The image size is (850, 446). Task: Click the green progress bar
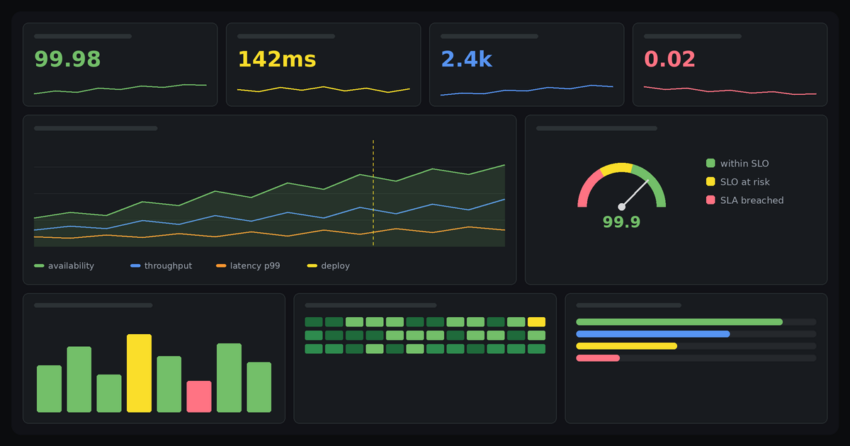[679, 322]
